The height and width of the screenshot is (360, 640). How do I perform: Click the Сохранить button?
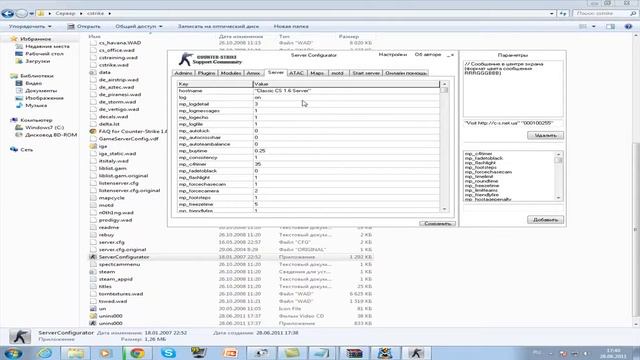pos(437,224)
